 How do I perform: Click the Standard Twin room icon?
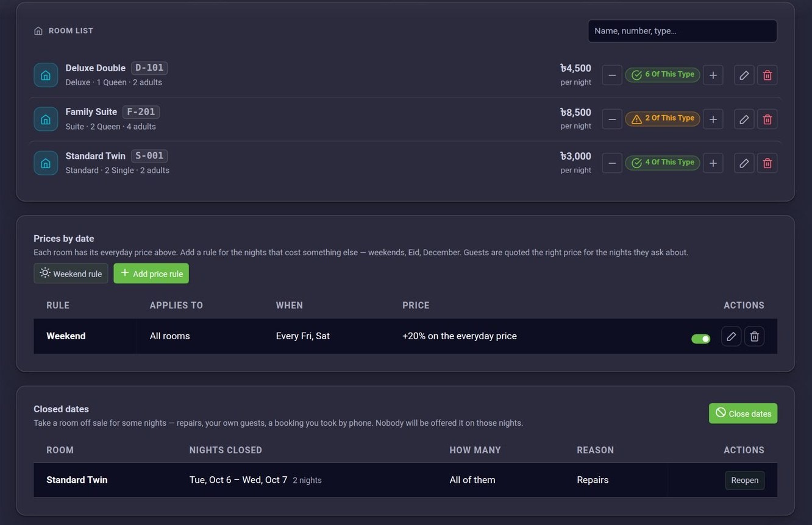[46, 163]
